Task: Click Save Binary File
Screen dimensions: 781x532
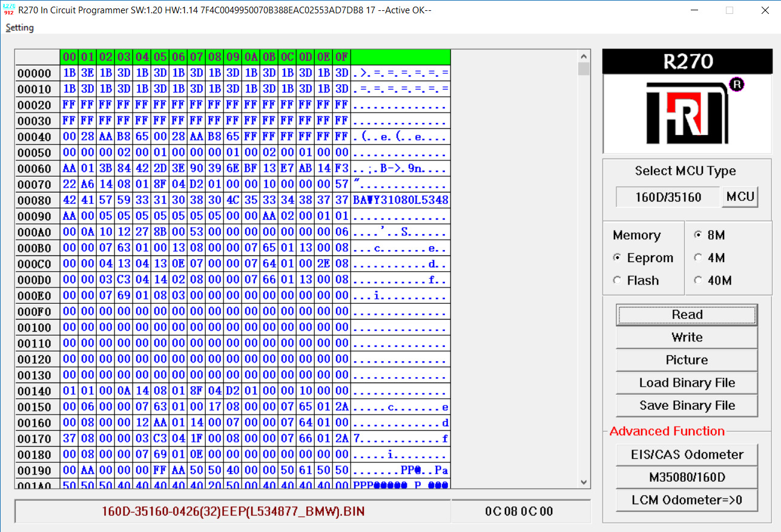Action: tap(687, 406)
